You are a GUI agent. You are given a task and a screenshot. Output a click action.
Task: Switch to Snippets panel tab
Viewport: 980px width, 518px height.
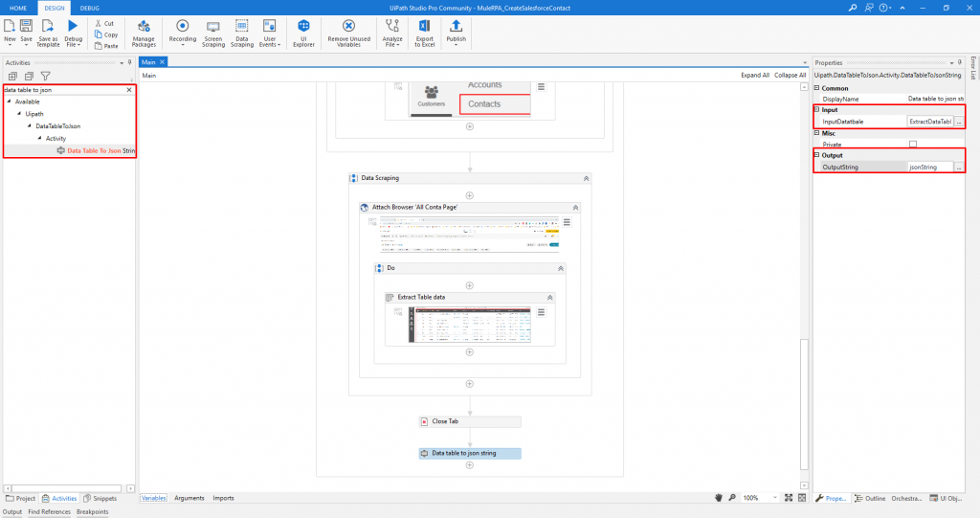(100, 499)
